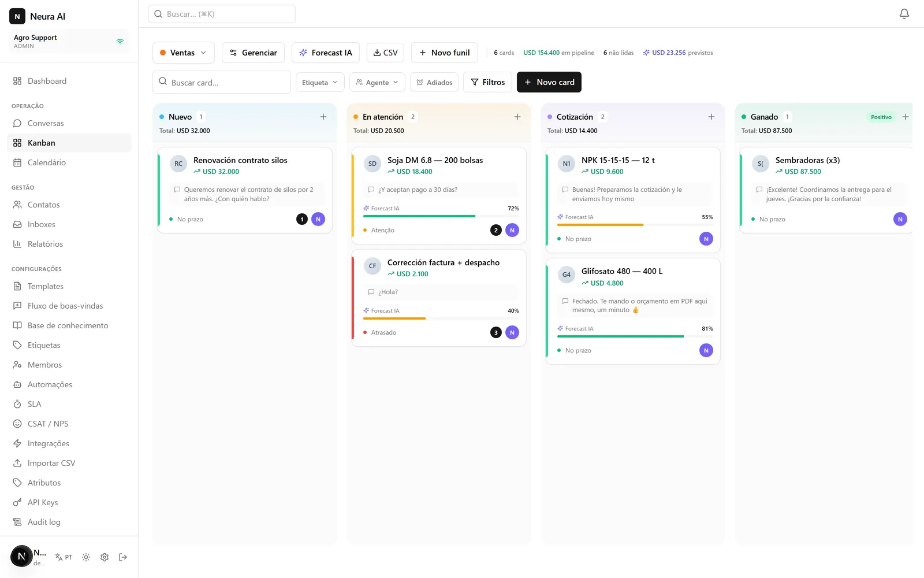Click the RC avatar on Renovación card

point(178,164)
